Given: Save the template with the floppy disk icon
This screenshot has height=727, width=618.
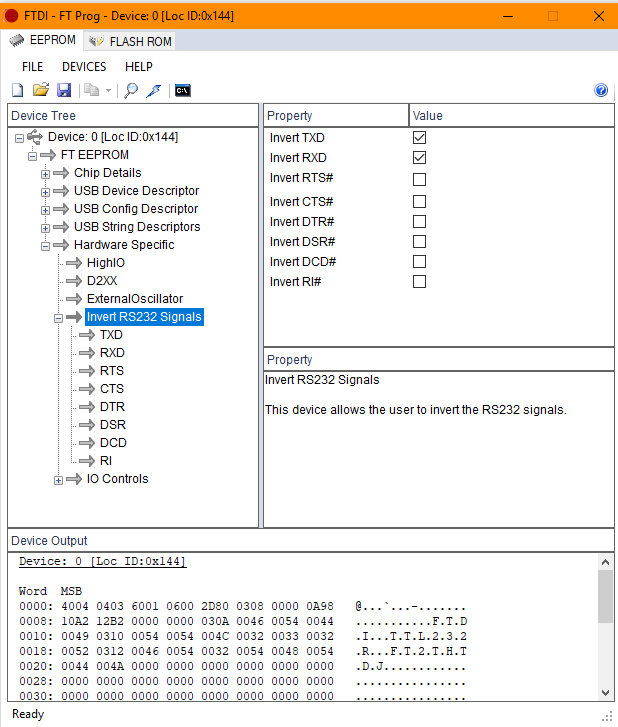Looking at the screenshot, I should pyautogui.click(x=64, y=90).
